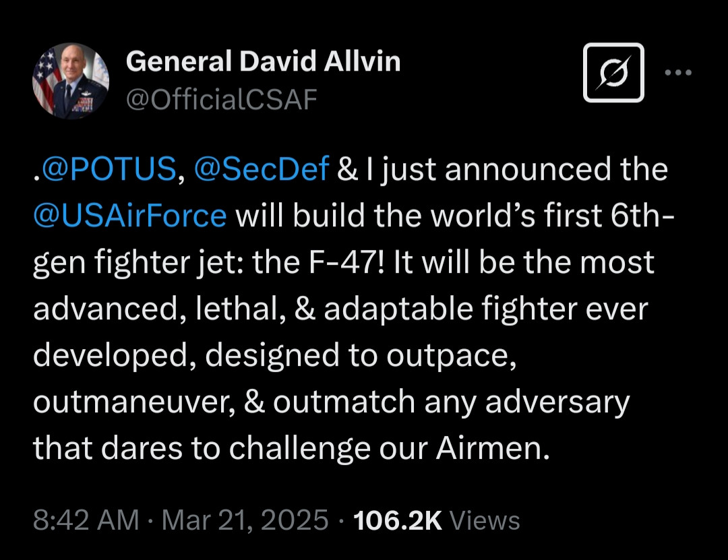Image resolution: width=728 pixels, height=560 pixels.
Task: Click the word outmaneuver in the post
Action: (133, 402)
